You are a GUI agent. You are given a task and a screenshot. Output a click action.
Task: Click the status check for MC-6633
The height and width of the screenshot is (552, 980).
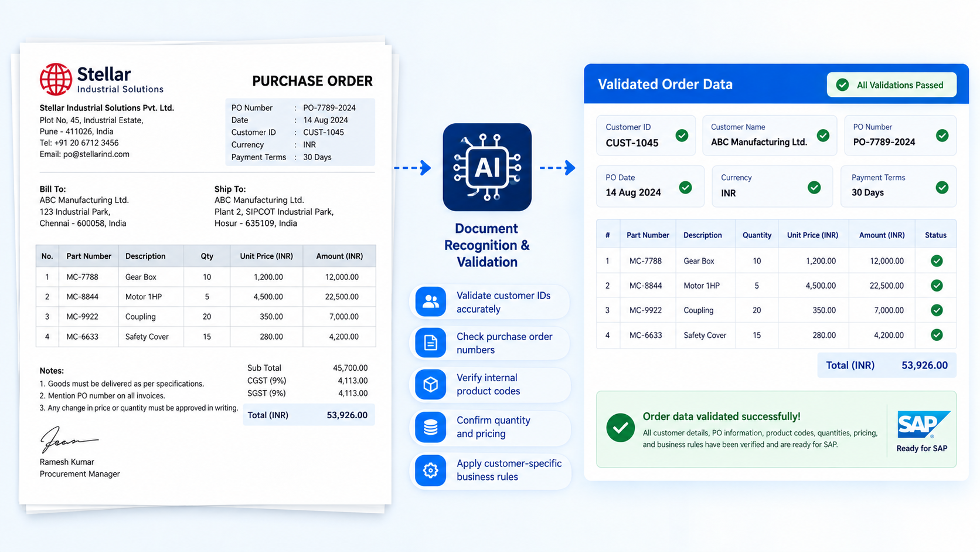coord(937,335)
